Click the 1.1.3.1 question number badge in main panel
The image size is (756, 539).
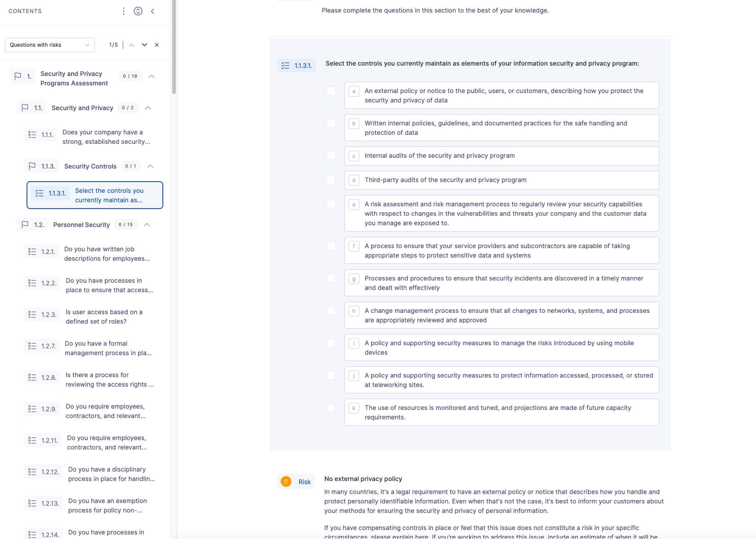pos(296,66)
